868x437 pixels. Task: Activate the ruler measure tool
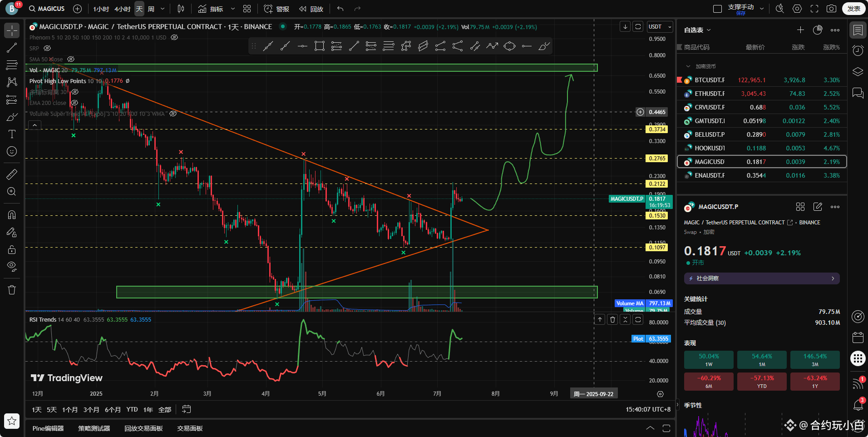[12, 174]
